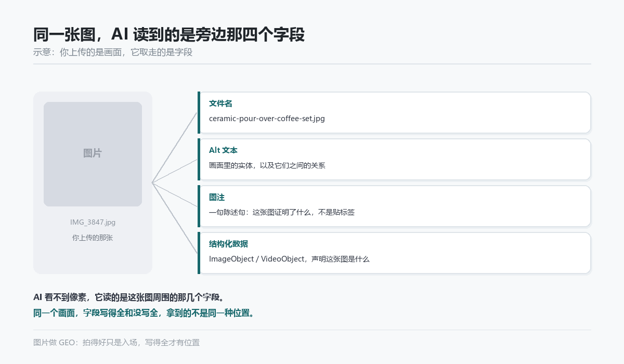The image size is (624, 364).
Task: Click the title 同一张图，AI 读到的是旁边那四个字段
Action: coord(169,35)
